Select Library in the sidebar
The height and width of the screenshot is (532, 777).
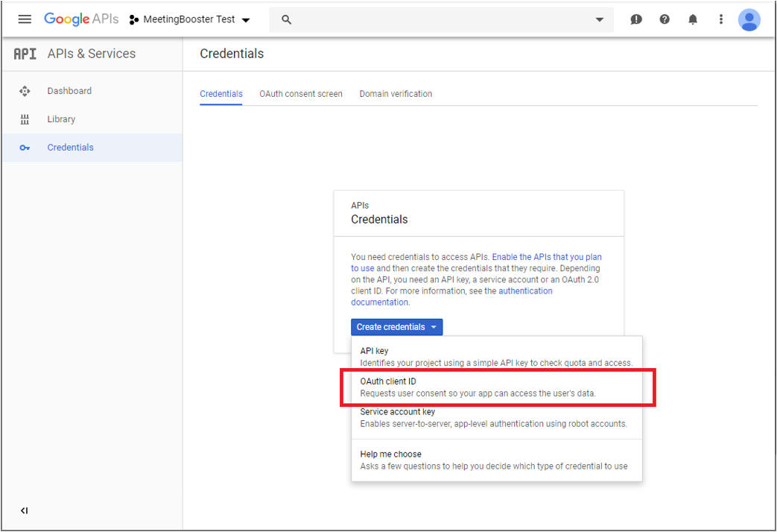[x=61, y=119]
